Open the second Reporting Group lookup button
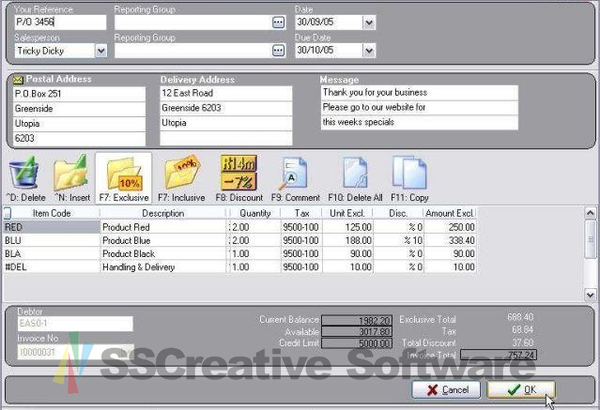Screen dimensions: 600x410 tap(279, 50)
